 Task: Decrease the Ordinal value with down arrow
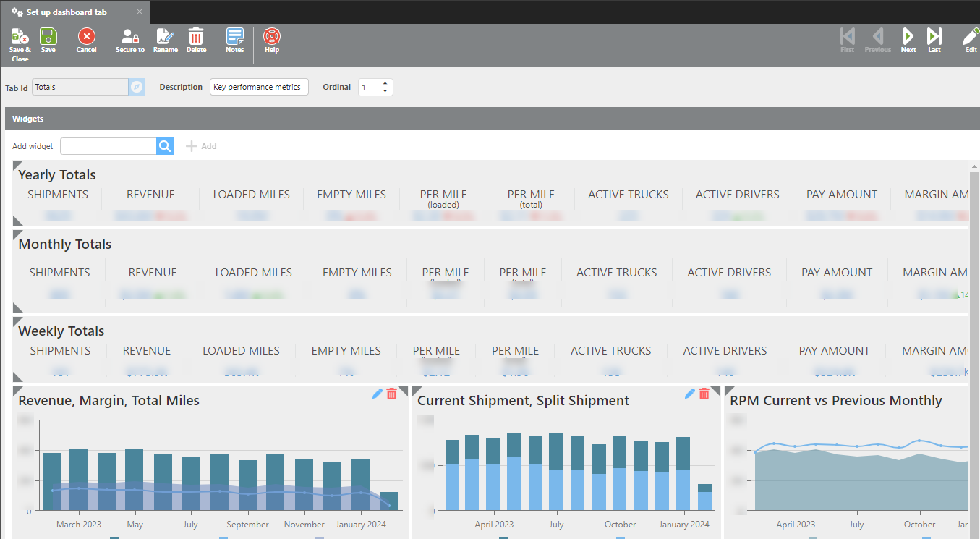pos(385,91)
